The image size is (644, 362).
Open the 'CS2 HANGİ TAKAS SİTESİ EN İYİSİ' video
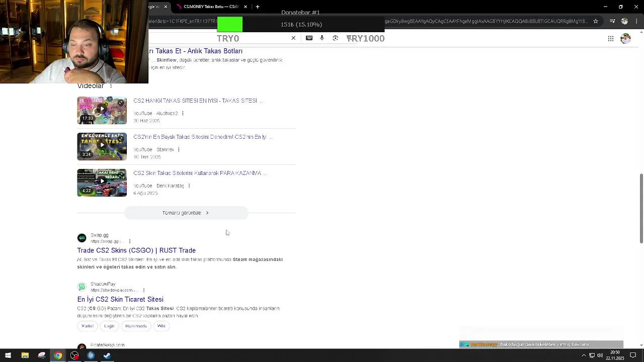click(198, 101)
